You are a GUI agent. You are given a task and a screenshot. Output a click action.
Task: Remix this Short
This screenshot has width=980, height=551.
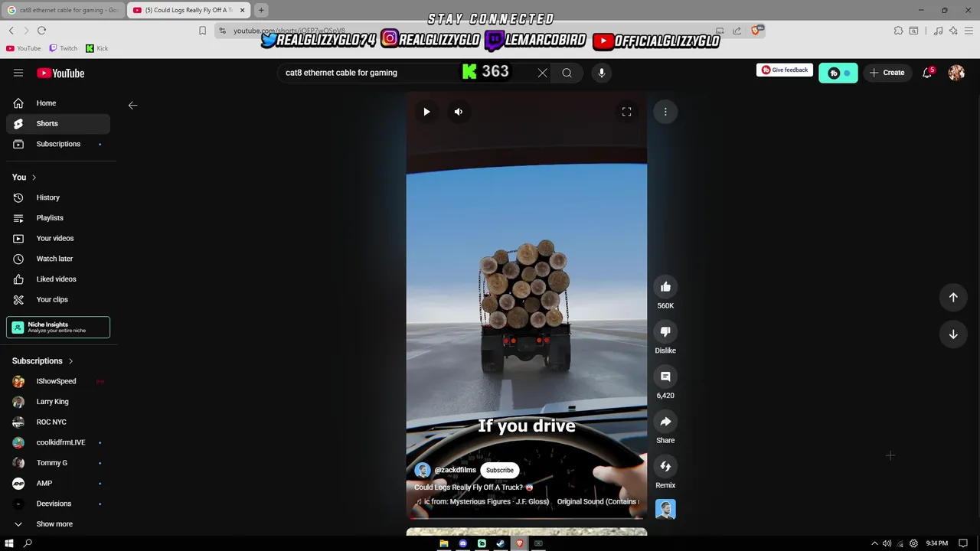665,467
